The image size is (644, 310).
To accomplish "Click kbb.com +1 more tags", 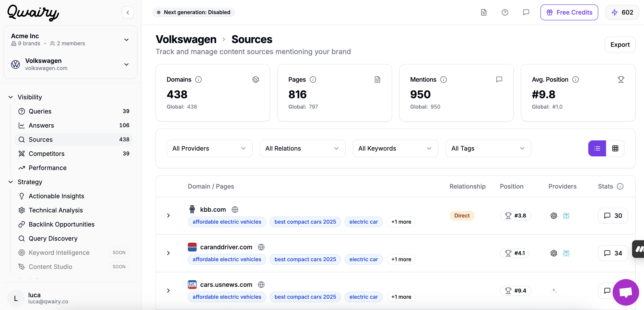I will pos(401,222).
